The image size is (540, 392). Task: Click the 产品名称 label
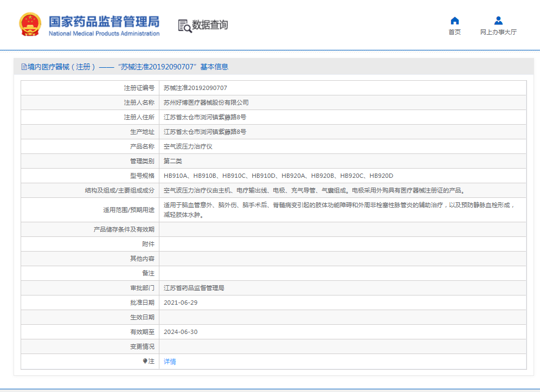142,146
